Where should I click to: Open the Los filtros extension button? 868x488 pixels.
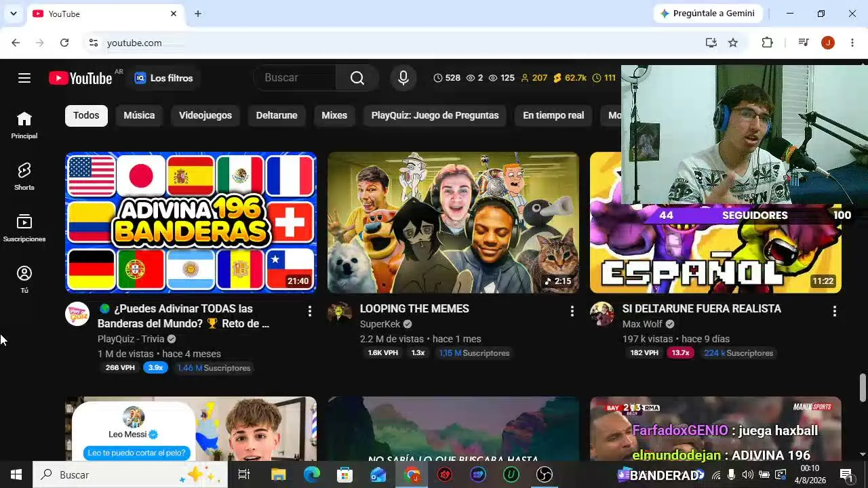tap(163, 78)
